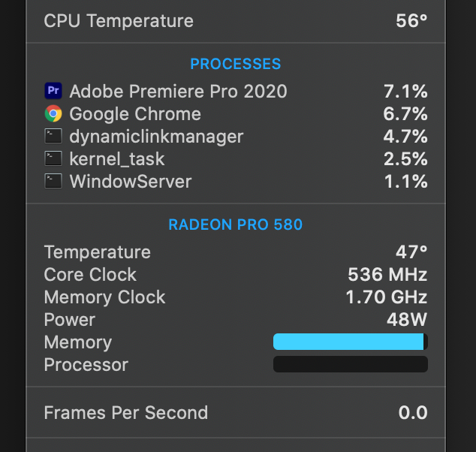Click the 1.70 GHz Memory Clock value
The width and height of the screenshot is (476, 452).
387,297
